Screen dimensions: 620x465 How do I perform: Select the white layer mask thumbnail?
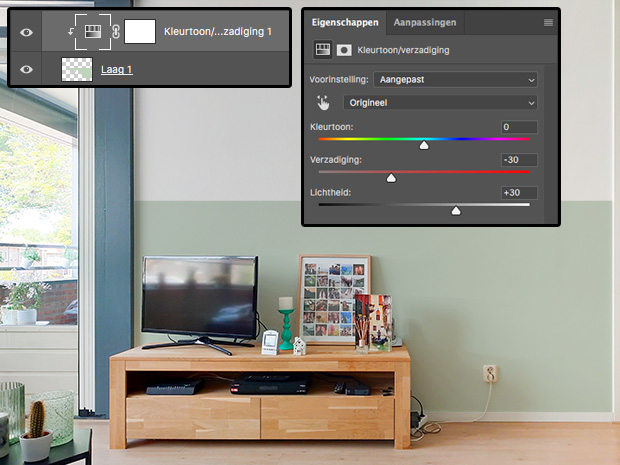click(140, 32)
